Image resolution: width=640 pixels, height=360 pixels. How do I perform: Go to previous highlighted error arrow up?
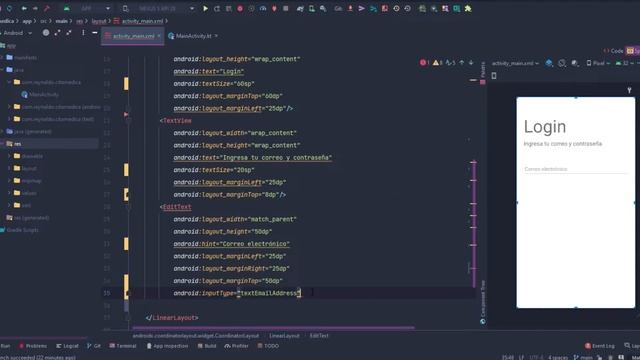462,62
